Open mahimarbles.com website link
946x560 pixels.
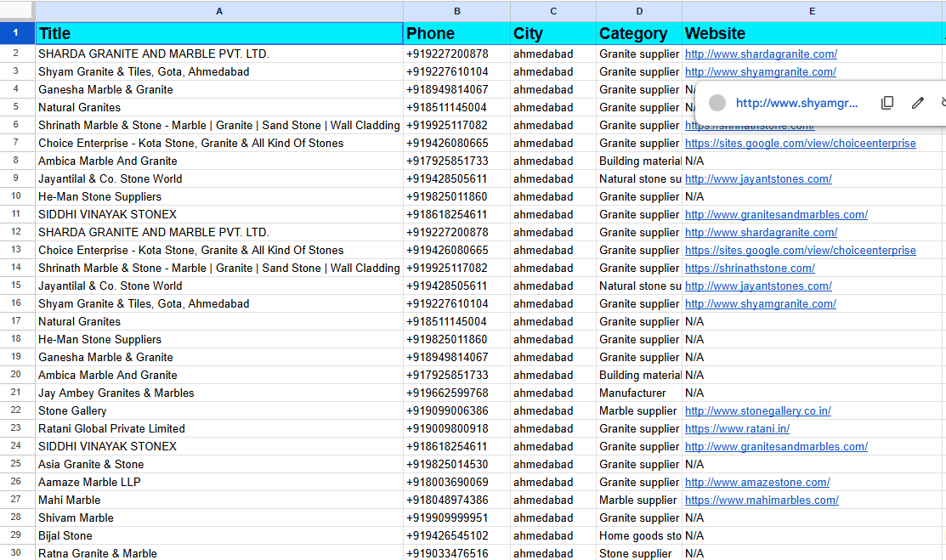tap(762, 501)
